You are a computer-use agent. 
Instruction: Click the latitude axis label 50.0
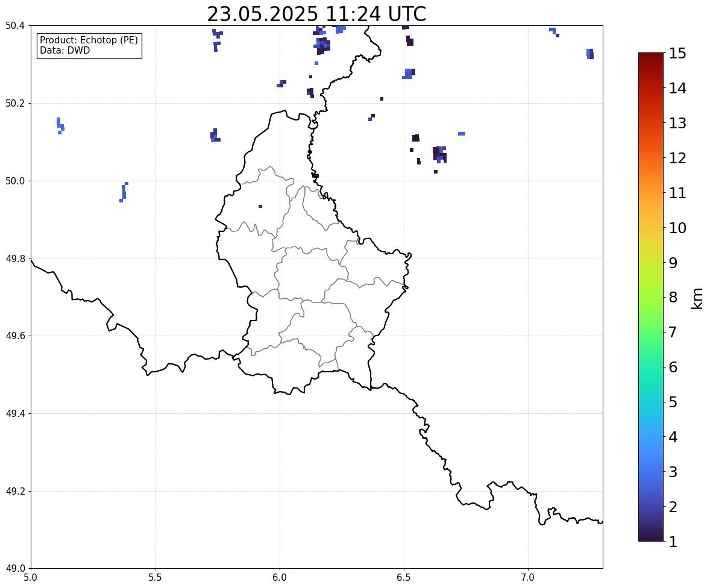tap(15, 181)
